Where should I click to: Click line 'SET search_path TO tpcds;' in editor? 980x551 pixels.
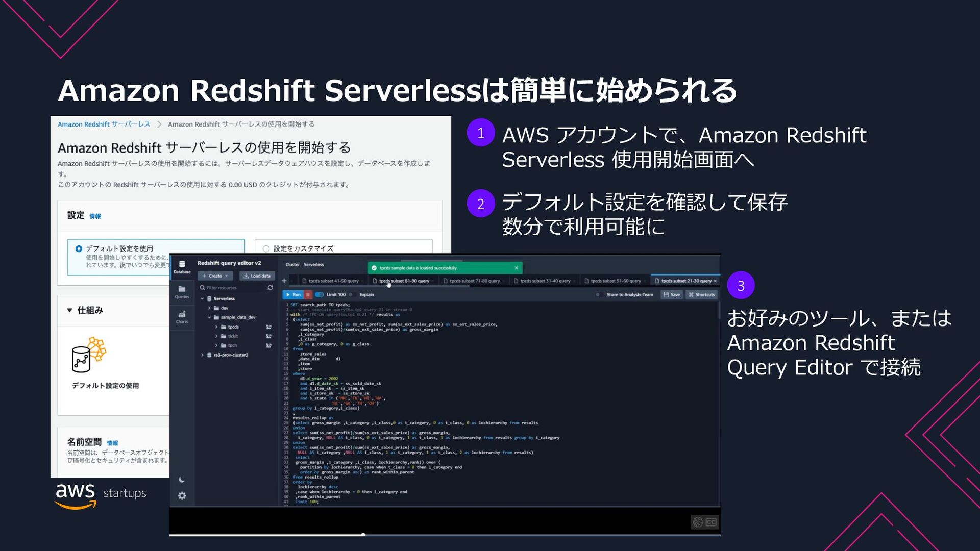coord(320,305)
